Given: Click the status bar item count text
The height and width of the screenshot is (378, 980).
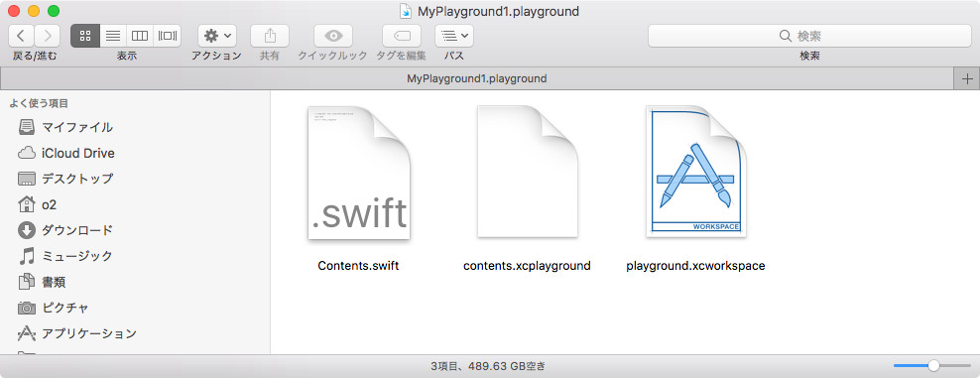Looking at the screenshot, I should (x=488, y=366).
